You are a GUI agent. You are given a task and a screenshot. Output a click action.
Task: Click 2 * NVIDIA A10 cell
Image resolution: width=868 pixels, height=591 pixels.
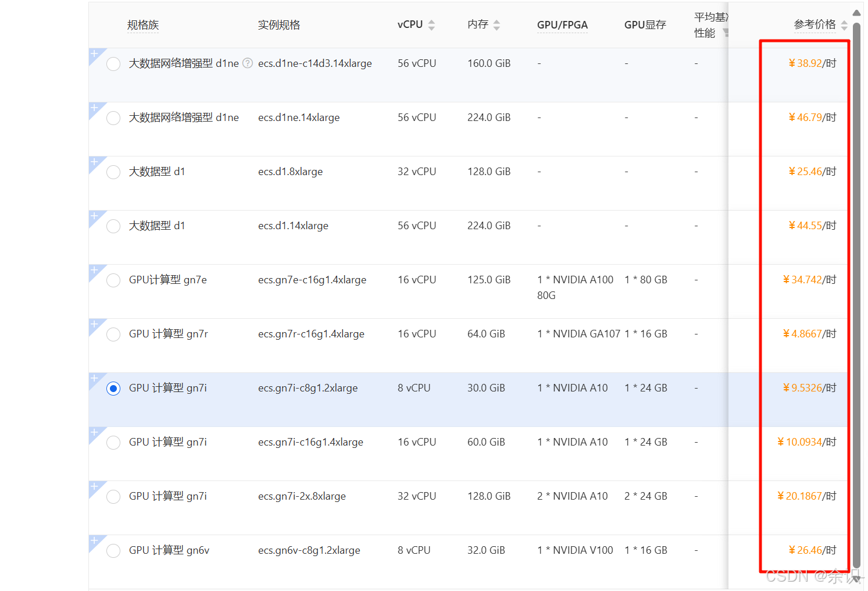(573, 496)
